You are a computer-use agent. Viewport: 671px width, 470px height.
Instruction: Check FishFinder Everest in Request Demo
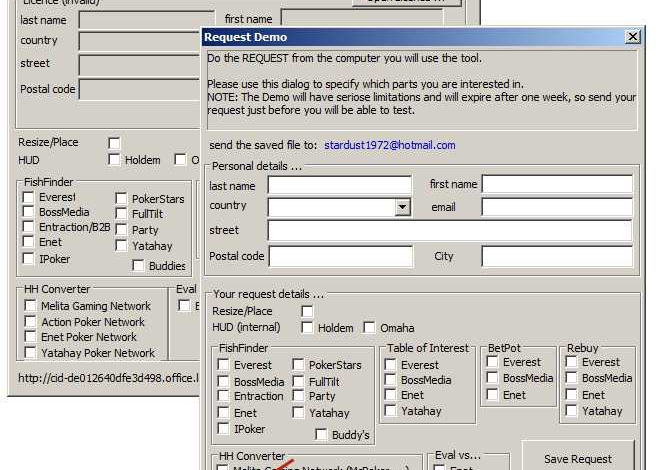(x=223, y=364)
